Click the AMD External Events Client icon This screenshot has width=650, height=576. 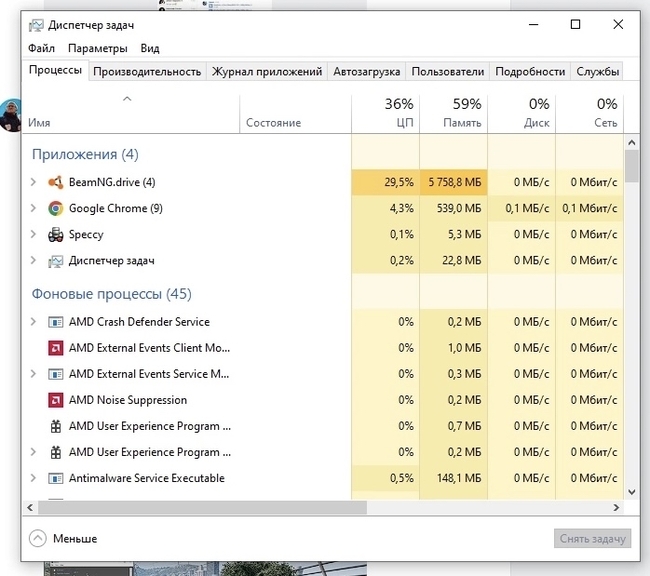pyautogui.click(x=56, y=348)
